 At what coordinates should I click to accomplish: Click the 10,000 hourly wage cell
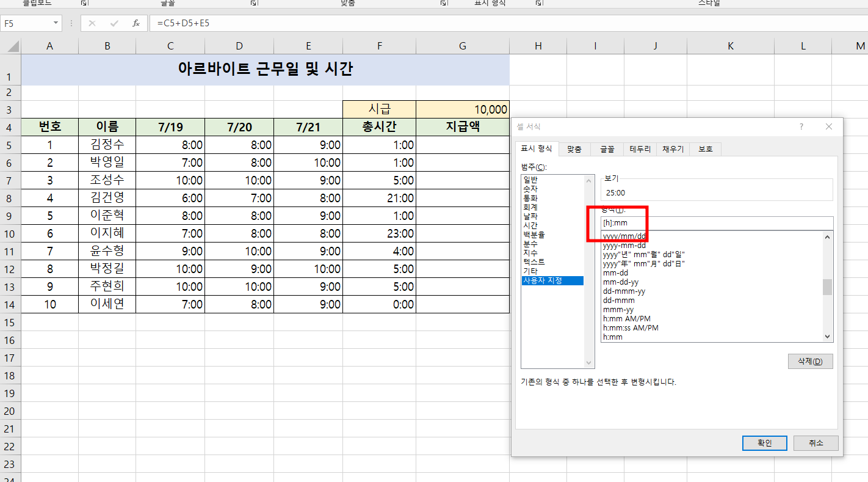pyautogui.click(x=463, y=109)
